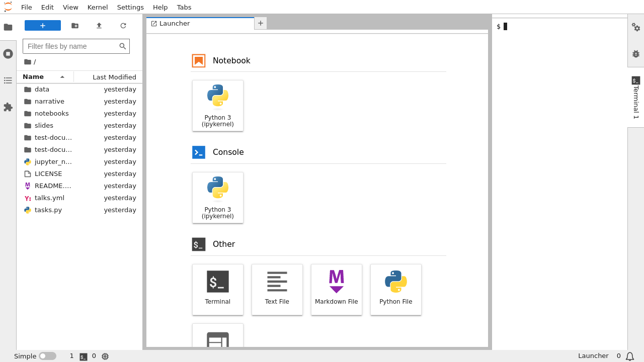
Task: Open the Edit menu
Action: 47,7
